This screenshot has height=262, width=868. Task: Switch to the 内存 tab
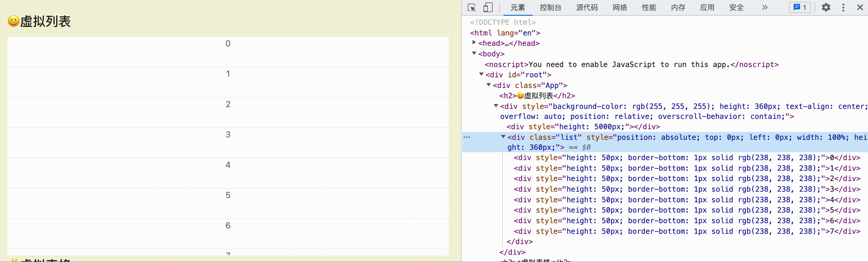(678, 8)
